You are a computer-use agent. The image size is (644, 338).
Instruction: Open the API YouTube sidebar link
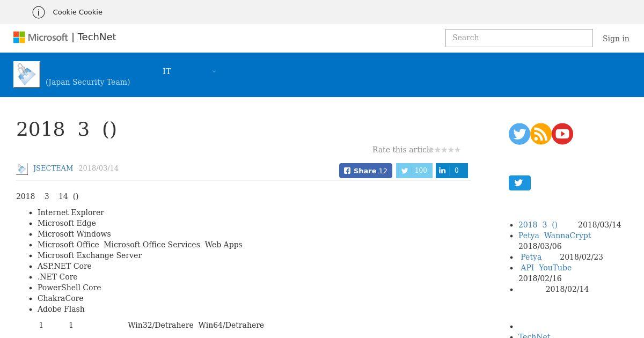(x=546, y=268)
